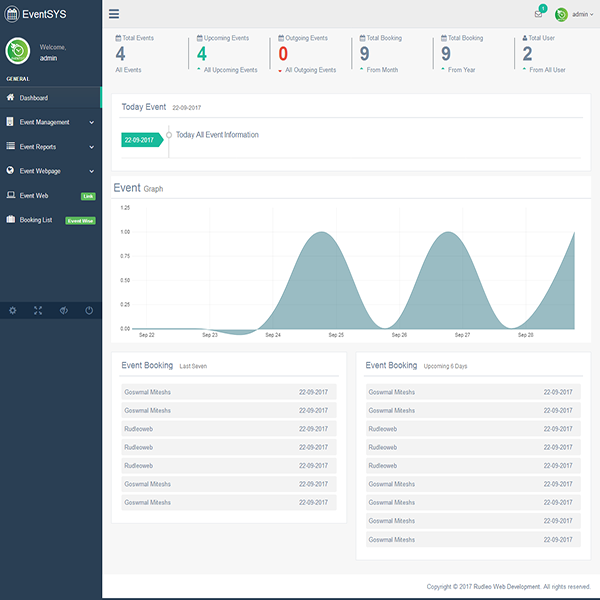Click the Total User count 2
Image resolution: width=600 pixels, height=600 pixels.
tap(527, 54)
